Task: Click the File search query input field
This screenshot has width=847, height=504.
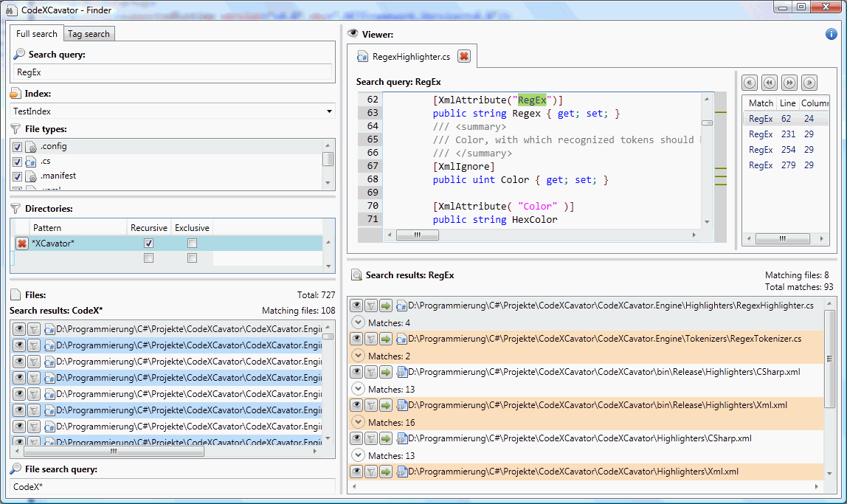Action: tap(173, 487)
